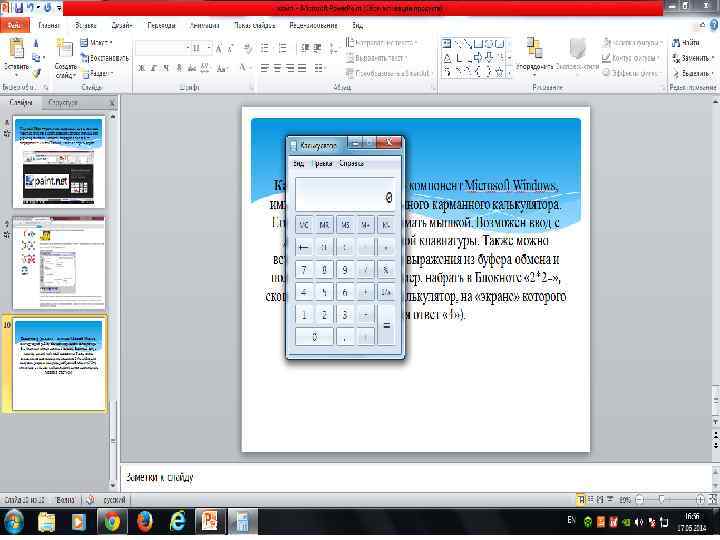Open the Справка menu in Calculator
Image resolution: width=720 pixels, height=540 pixels.
click(x=351, y=163)
